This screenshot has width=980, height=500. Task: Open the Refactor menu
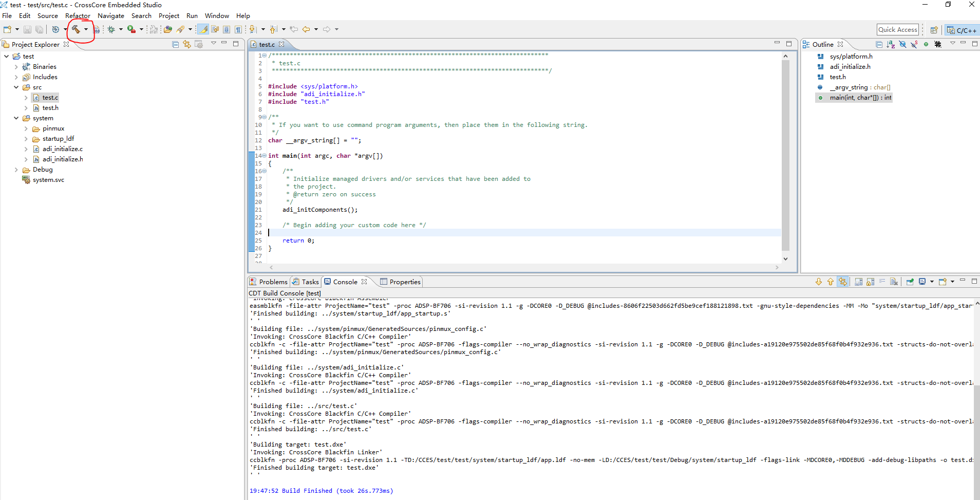(x=77, y=15)
